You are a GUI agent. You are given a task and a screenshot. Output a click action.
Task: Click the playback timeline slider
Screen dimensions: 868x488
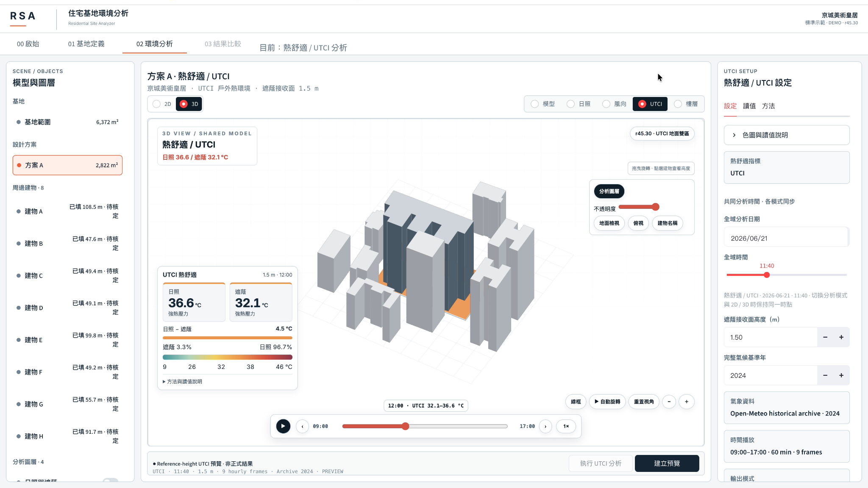tap(425, 426)
